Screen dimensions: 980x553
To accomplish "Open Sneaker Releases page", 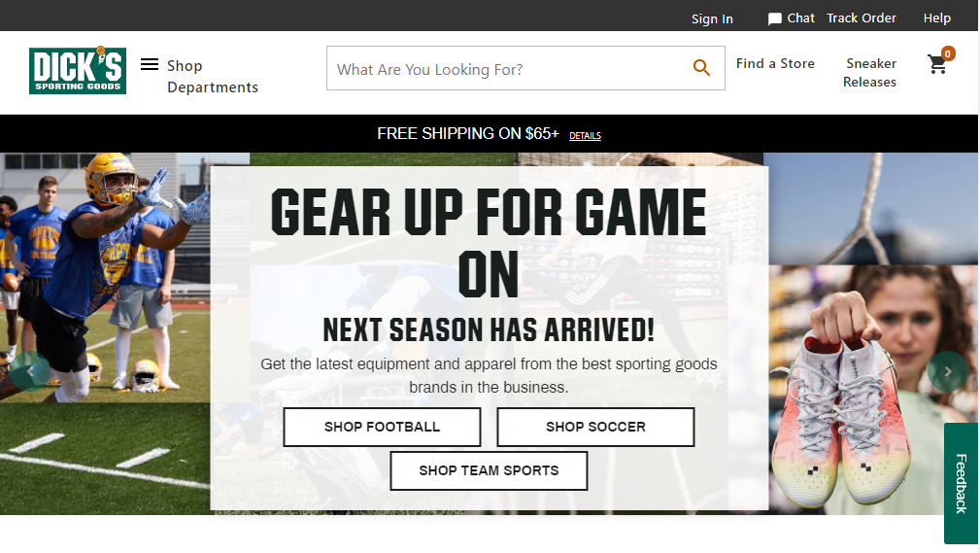I will (870, 73).
